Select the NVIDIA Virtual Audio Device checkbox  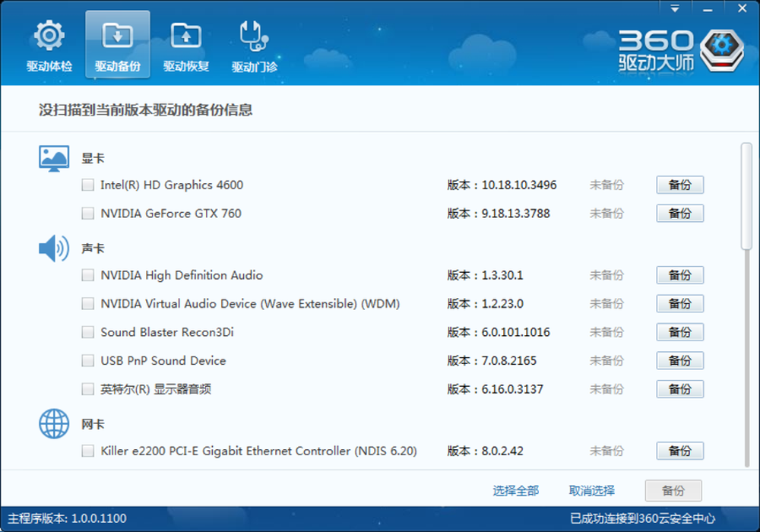[x=87, y=304]
